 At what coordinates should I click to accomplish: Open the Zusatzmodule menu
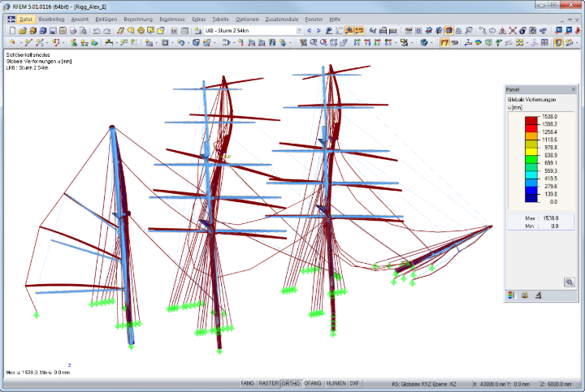(282, 19)
